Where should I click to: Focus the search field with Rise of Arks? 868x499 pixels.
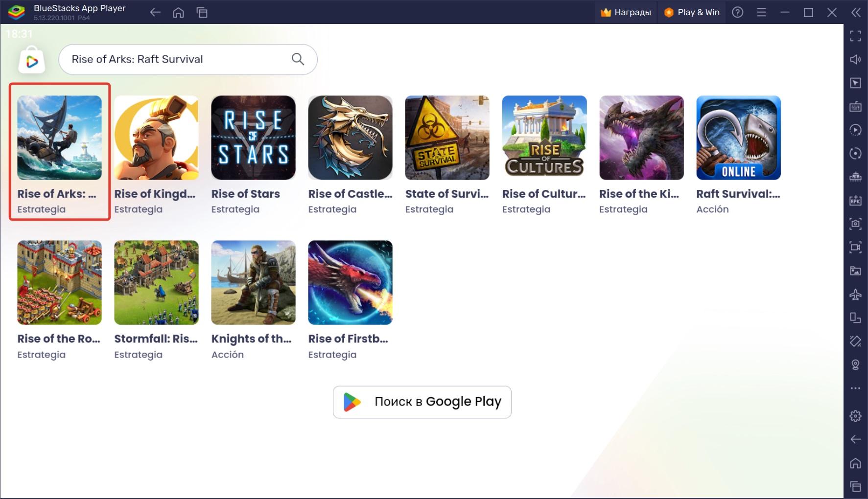point(188,59)
